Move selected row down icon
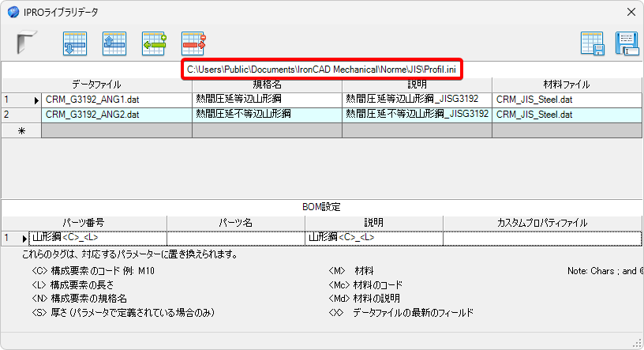This screenshot has height=350, width=644. [75, 43]
